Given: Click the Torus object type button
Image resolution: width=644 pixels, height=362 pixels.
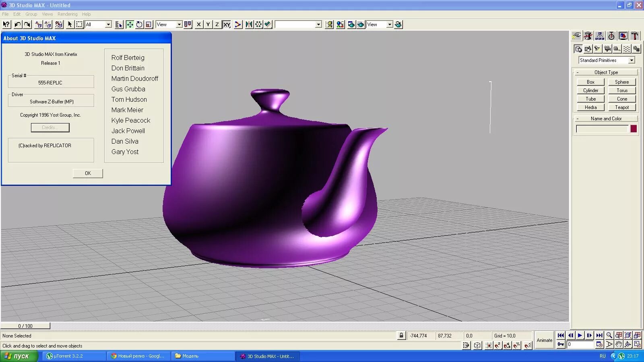Looking at the screenshot, I should (622, 90).
